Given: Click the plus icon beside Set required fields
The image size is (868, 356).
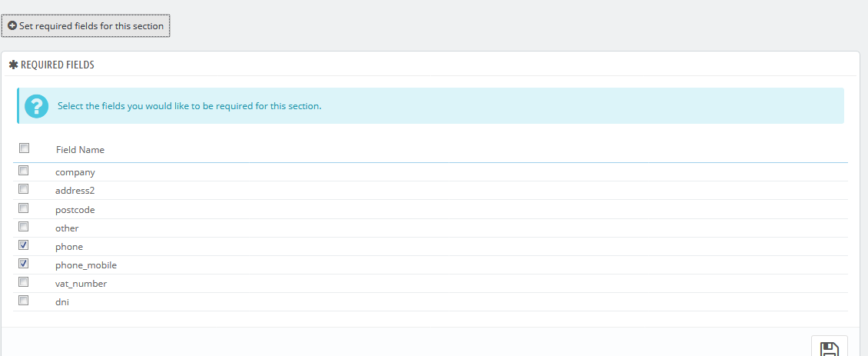Looking at the screenshot, I should [12, 25].
